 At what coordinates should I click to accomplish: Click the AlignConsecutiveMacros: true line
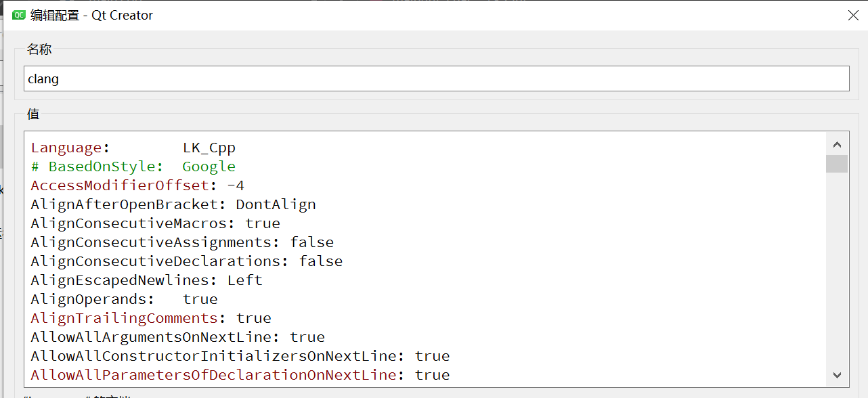(156, 223)
